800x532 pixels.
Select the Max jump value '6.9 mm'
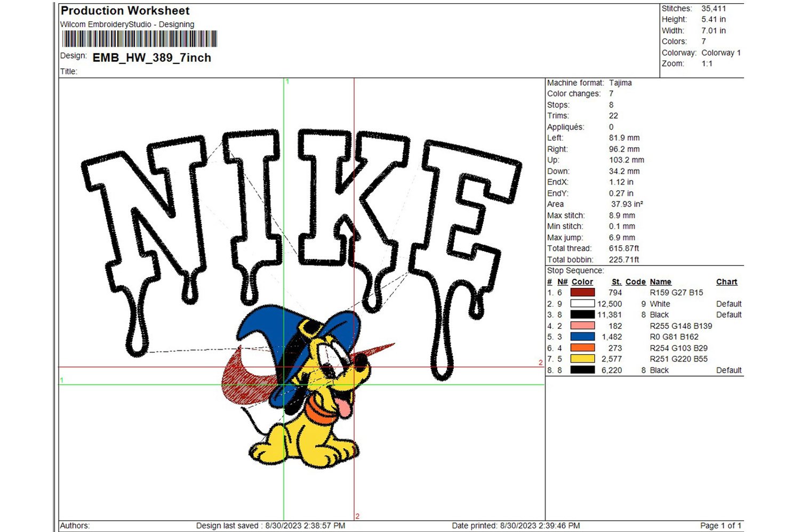tap(622, 238)
